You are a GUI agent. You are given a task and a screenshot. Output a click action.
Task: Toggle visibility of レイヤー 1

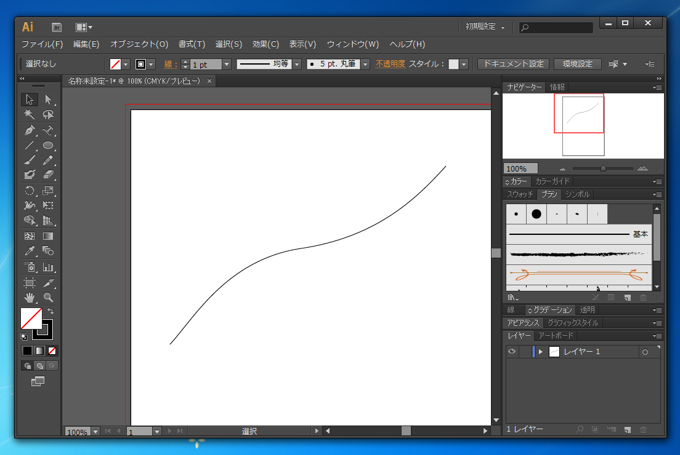512,352
